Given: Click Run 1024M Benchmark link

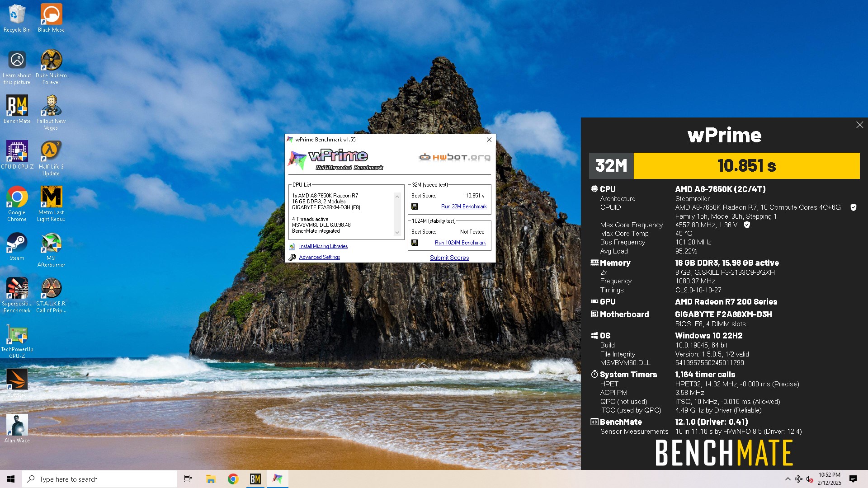Looking at the screenshot, I should [x=460, y=243].
